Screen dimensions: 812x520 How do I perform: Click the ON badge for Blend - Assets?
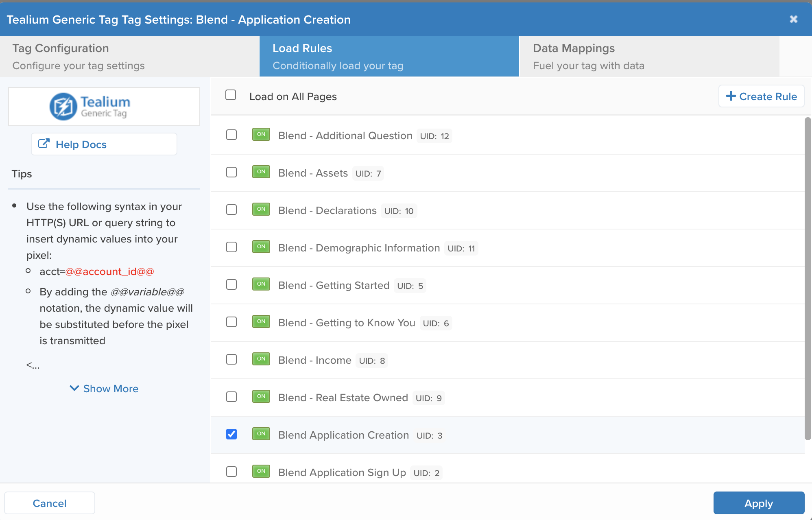pyautogui.click(x=261, y=172)
